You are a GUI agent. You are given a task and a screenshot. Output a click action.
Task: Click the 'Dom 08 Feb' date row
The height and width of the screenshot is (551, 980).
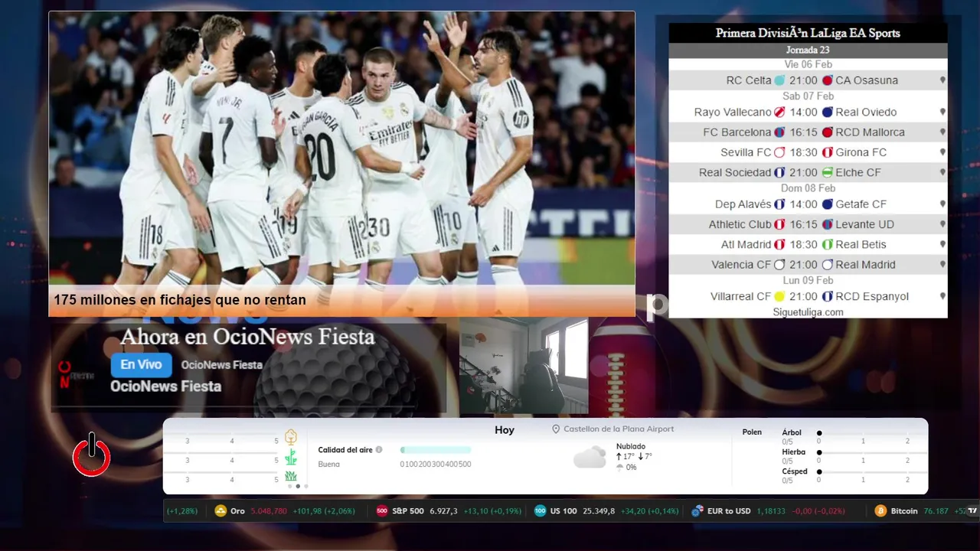808,188
